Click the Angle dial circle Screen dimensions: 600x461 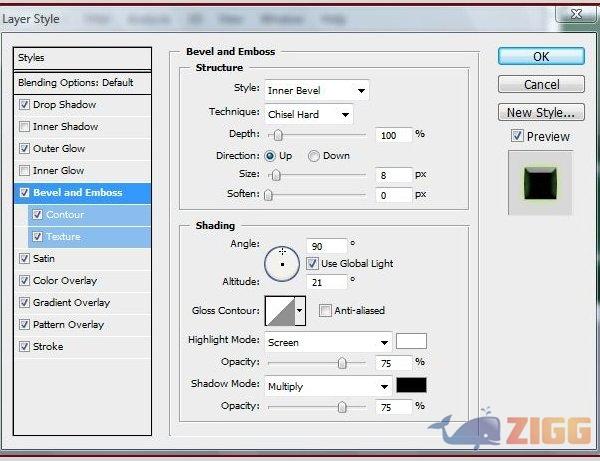(x=282, y=262)
